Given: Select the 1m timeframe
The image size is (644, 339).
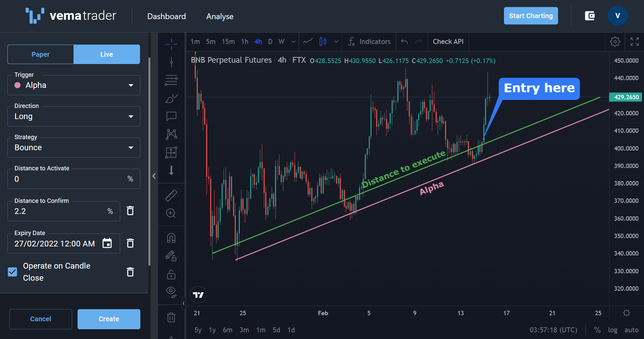Looking at the screenshot, I should coord(195,42).
